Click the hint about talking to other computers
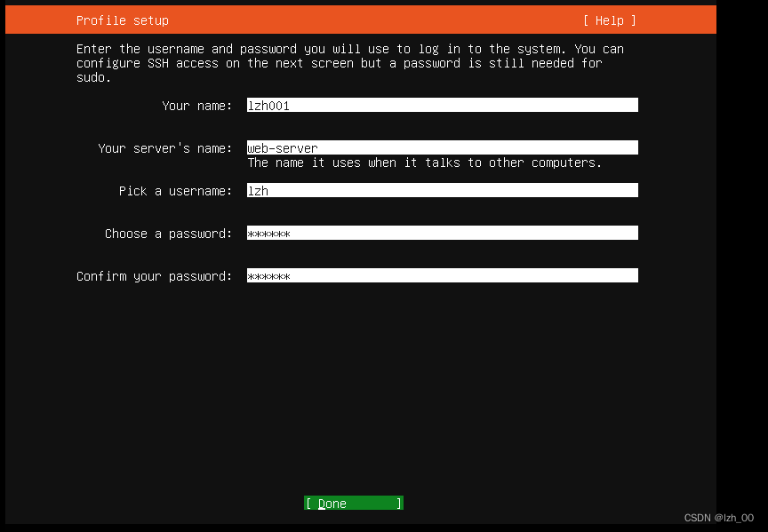768x532 pixels. pos(425,163)
